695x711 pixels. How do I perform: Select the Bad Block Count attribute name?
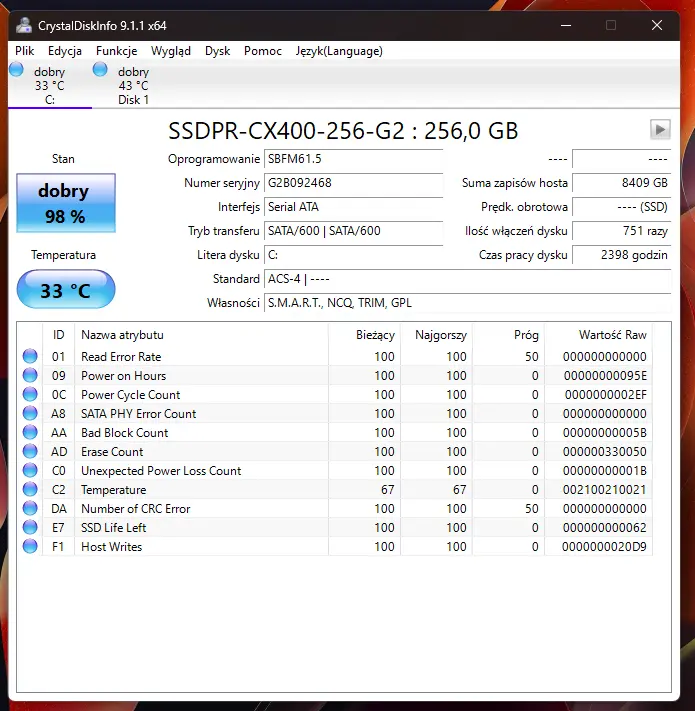tap(125, 433)
